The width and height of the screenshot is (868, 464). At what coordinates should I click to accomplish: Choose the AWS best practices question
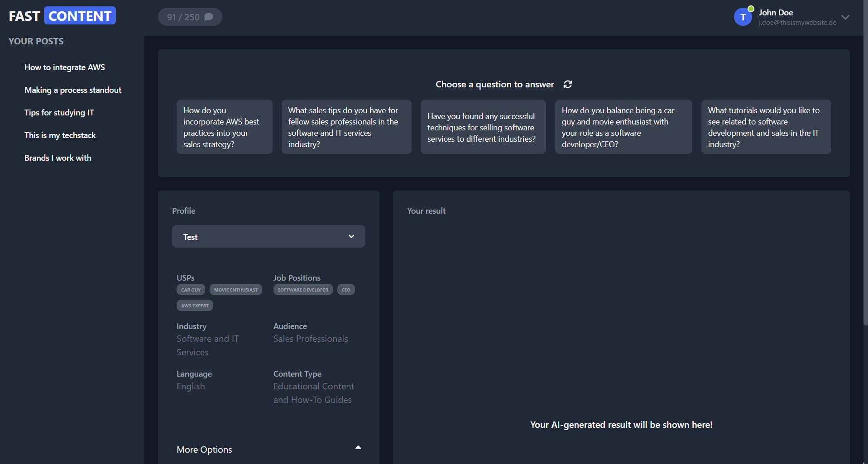coord(224,127)
